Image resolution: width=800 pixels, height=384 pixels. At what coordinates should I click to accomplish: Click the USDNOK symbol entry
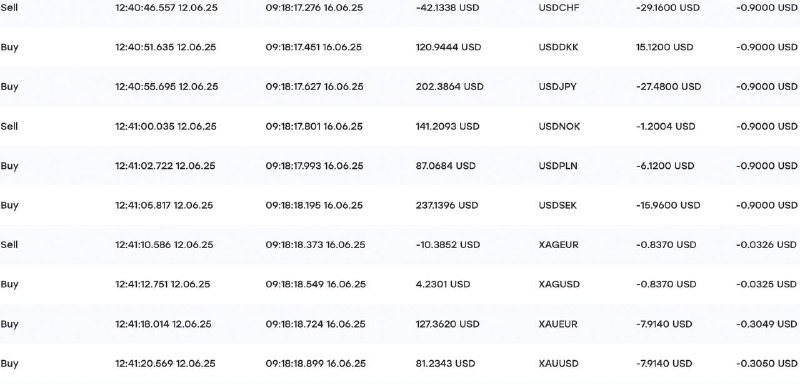[x=559, y=126]
